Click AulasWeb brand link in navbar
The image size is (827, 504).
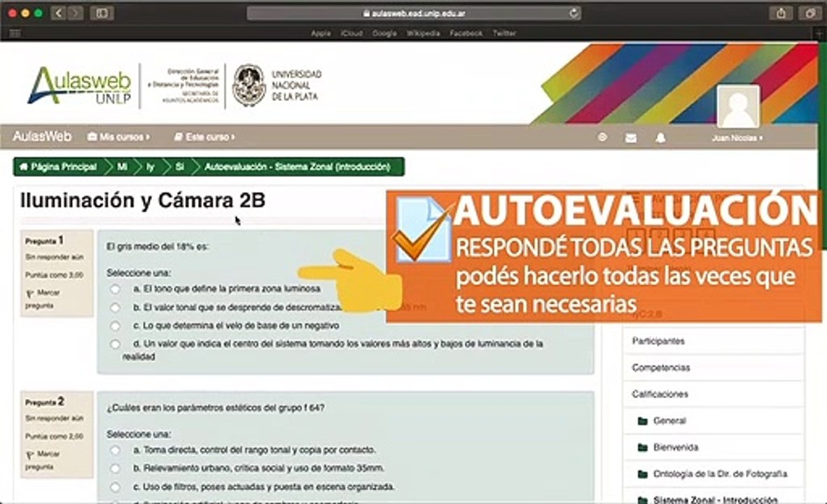coord(42,136)
